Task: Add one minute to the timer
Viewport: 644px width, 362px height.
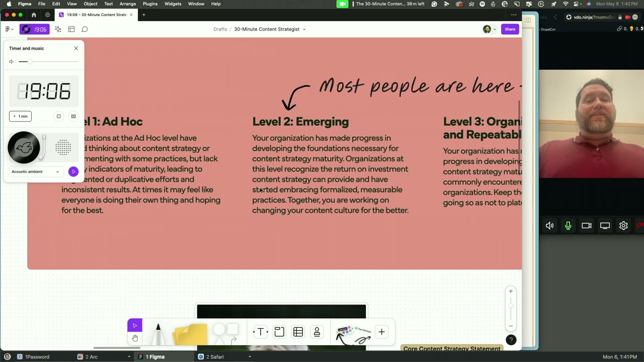Action: [21, 116]
